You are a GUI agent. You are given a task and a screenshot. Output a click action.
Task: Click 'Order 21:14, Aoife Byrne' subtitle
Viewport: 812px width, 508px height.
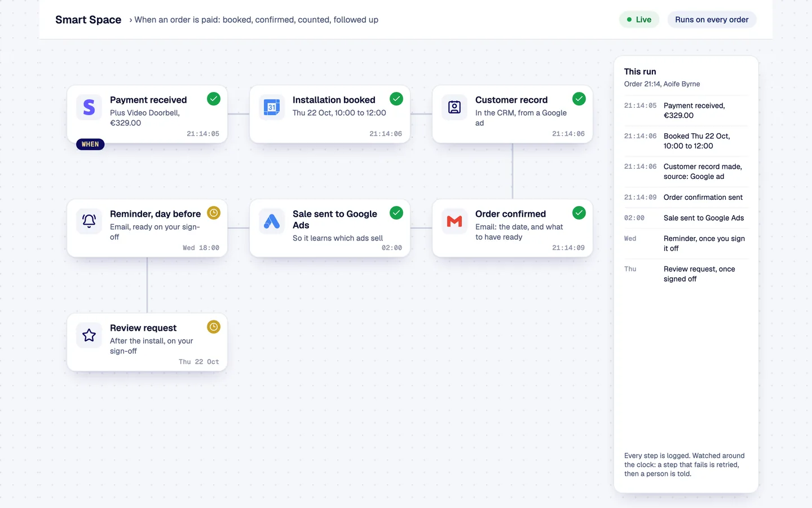(x=662, y=84)
